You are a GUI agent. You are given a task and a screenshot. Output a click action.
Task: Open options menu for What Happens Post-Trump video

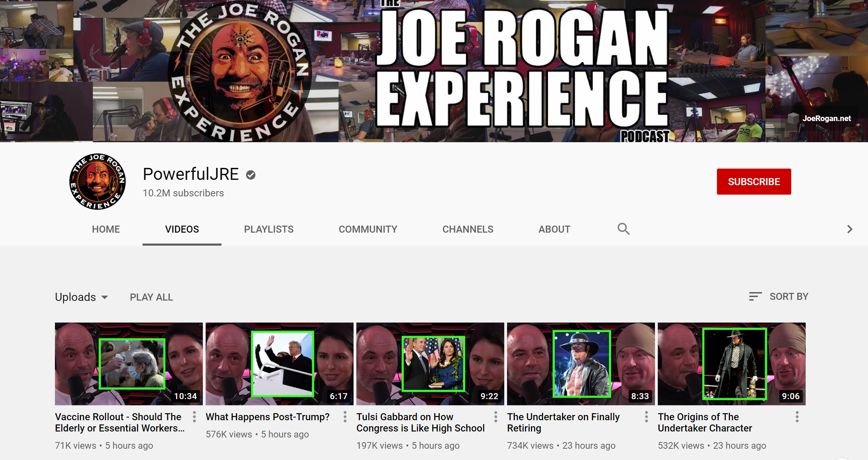345,417
